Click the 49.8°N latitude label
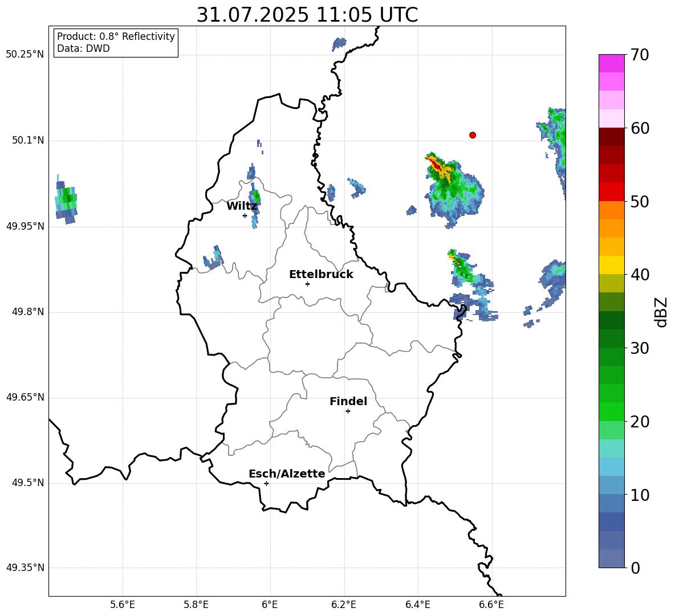This screenshot has height=616, width=675. coord(28,312)
